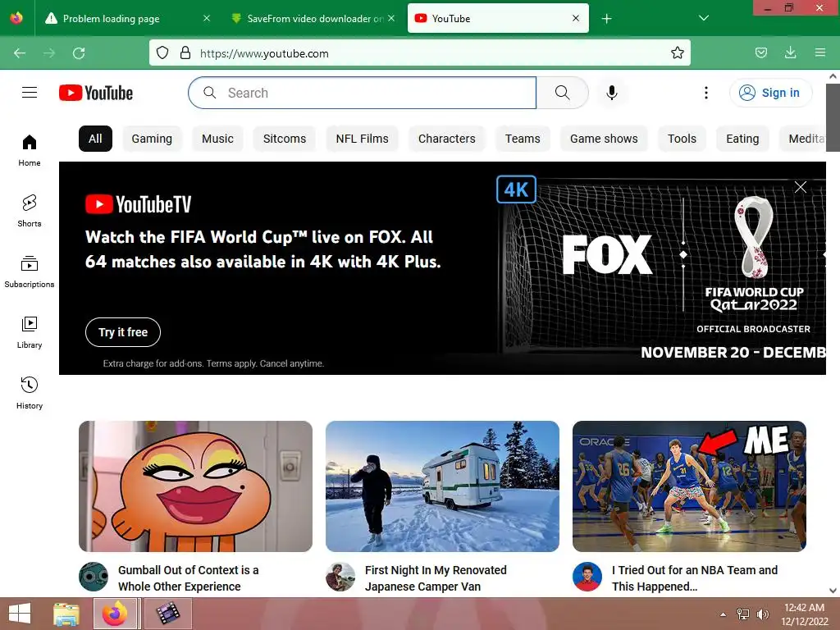The image size is (840, 630).
Task: Select the Teams filter chip
Action: [523, 139]
